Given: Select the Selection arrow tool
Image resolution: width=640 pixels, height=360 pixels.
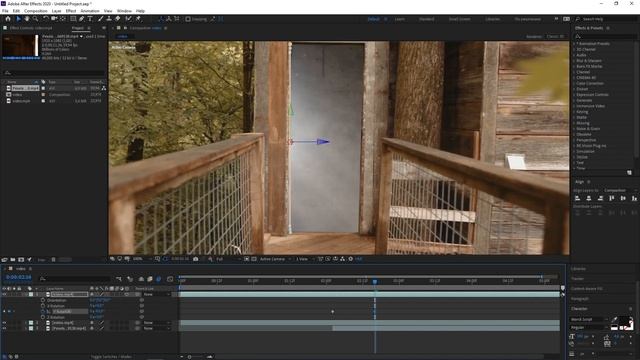Looking at the screenshot, I should (18, 19).
